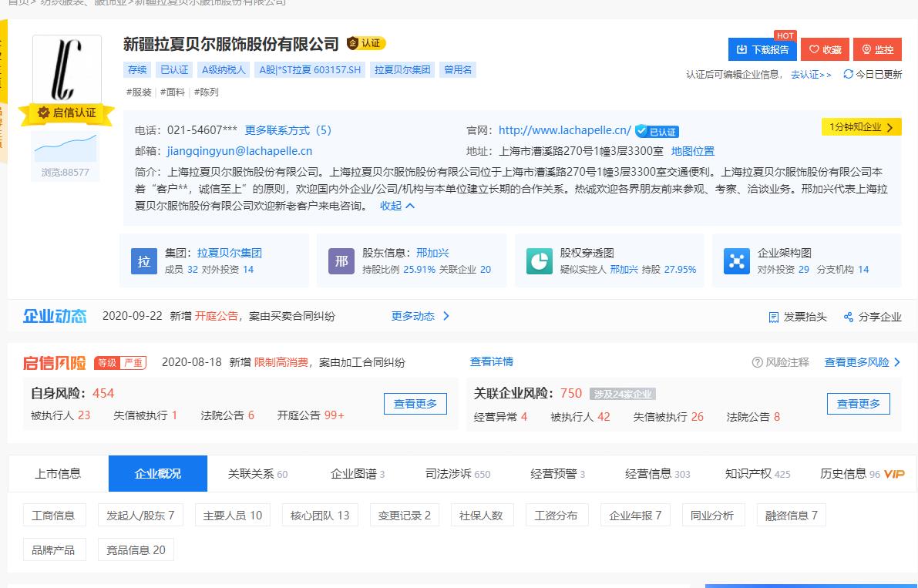Click the 拉 group icon beside 拉夏贝尔集团
This screenshot has height=588, width=918.
(144, 260)
